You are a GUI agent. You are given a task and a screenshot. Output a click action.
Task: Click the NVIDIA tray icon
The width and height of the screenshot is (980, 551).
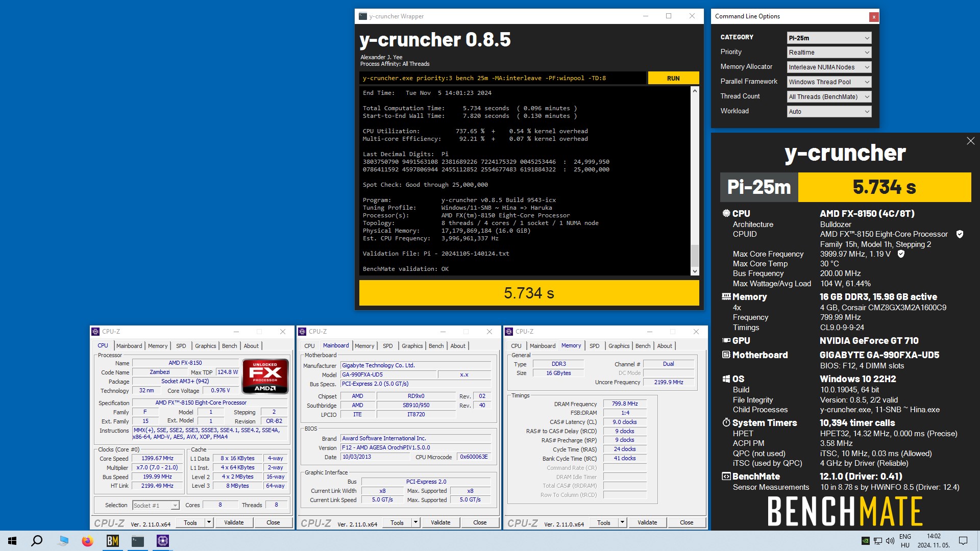point(866,541)
